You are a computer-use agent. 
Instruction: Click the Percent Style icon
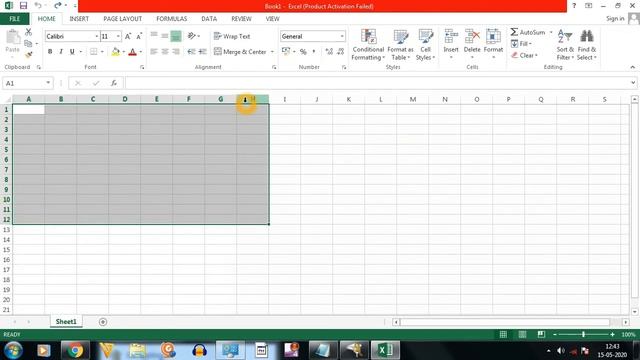[303, 51]
